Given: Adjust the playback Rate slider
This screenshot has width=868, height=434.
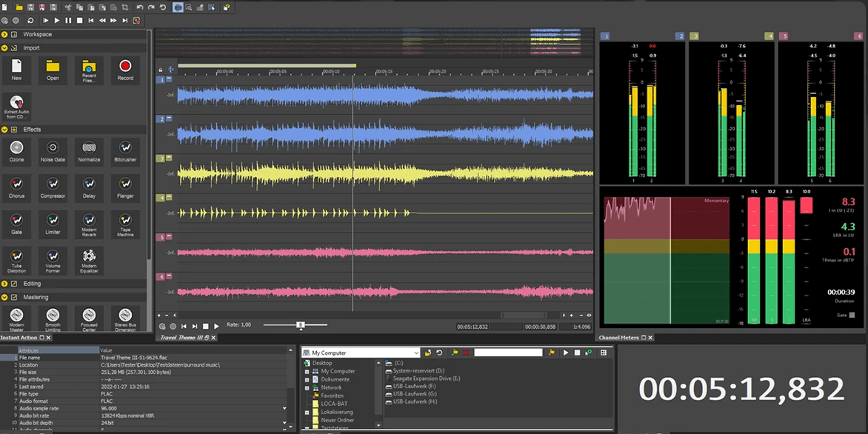Looking at the screenshot, I should point(300,325).
